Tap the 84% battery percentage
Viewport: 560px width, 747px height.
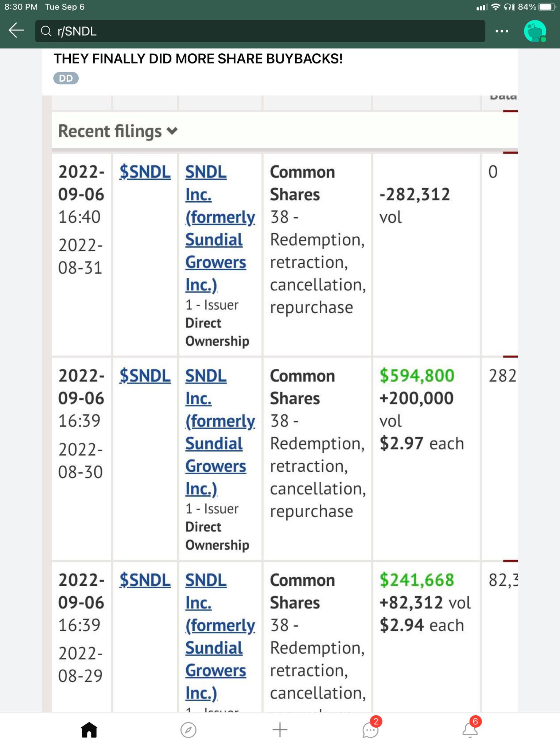pos(527,7)
